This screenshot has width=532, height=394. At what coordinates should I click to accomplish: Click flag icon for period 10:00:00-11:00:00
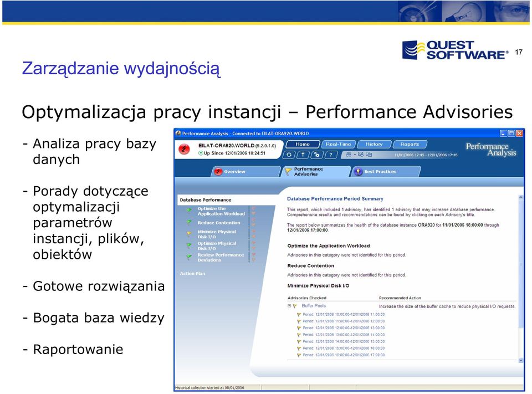point(299,315)
